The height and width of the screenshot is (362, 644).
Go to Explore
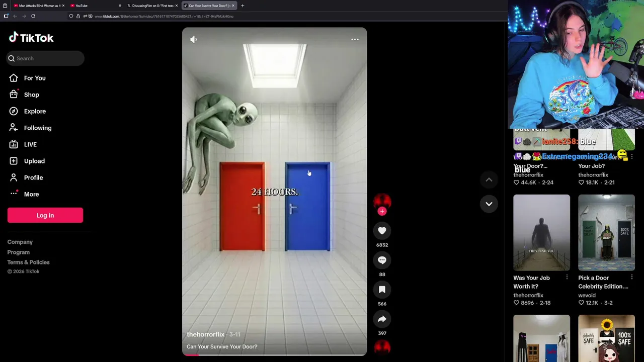pos(35,111)
